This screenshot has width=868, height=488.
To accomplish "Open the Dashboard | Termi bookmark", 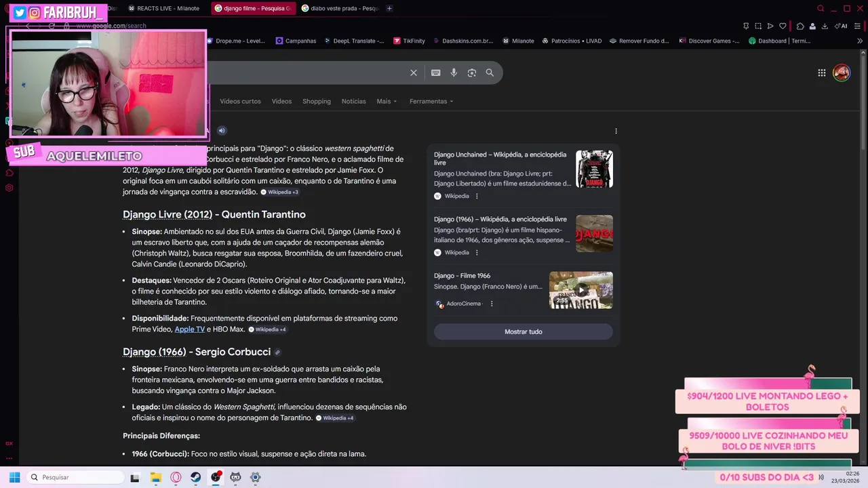I will click(779, 41).
